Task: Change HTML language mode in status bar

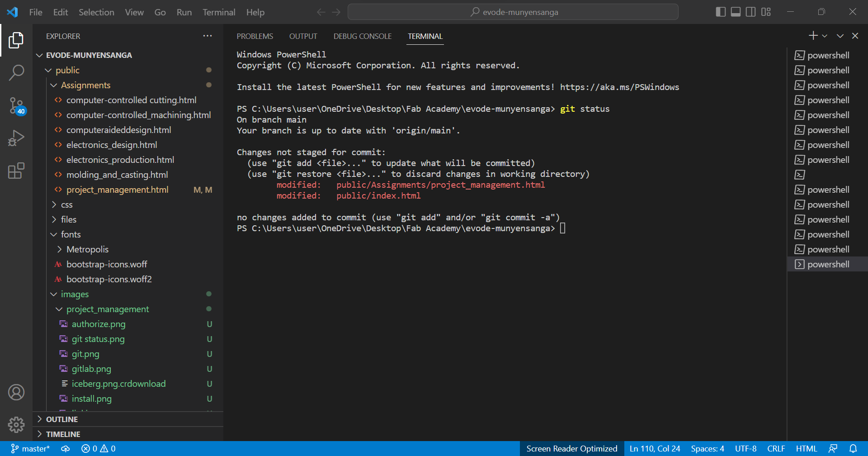Action: tap(807, 448)
